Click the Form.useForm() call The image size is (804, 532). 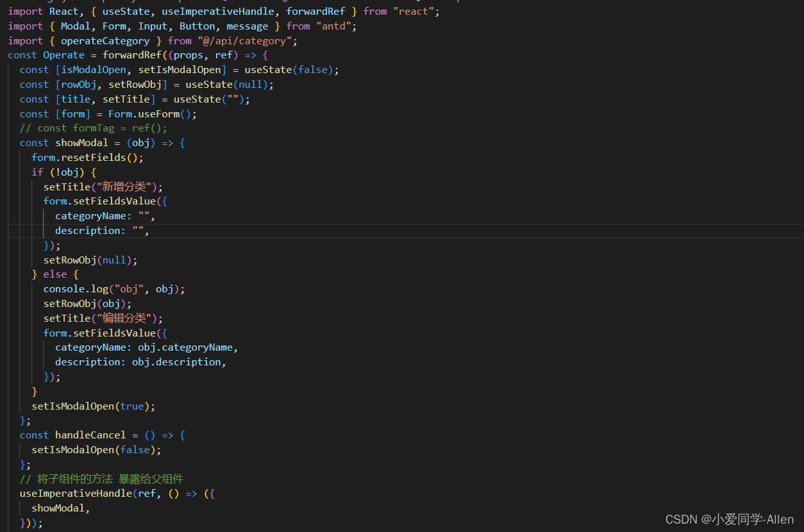coord(149,113)
